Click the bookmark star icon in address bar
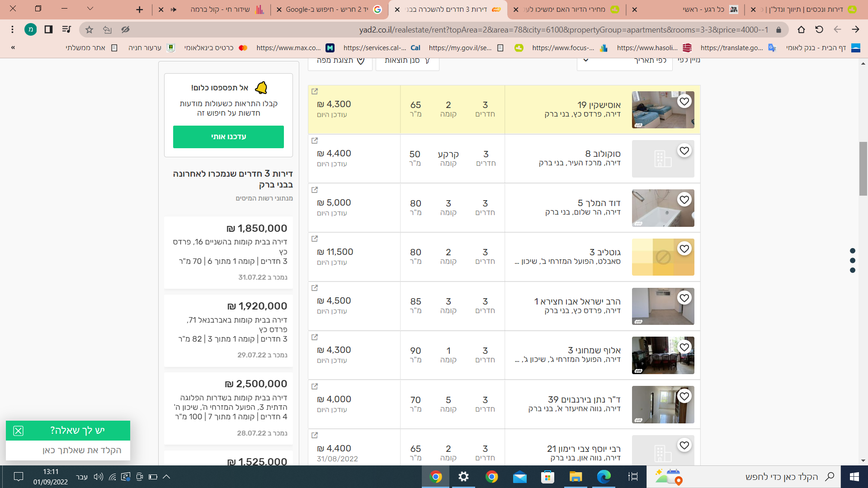Viewport: 868px width, 488px height. (89, 30)
